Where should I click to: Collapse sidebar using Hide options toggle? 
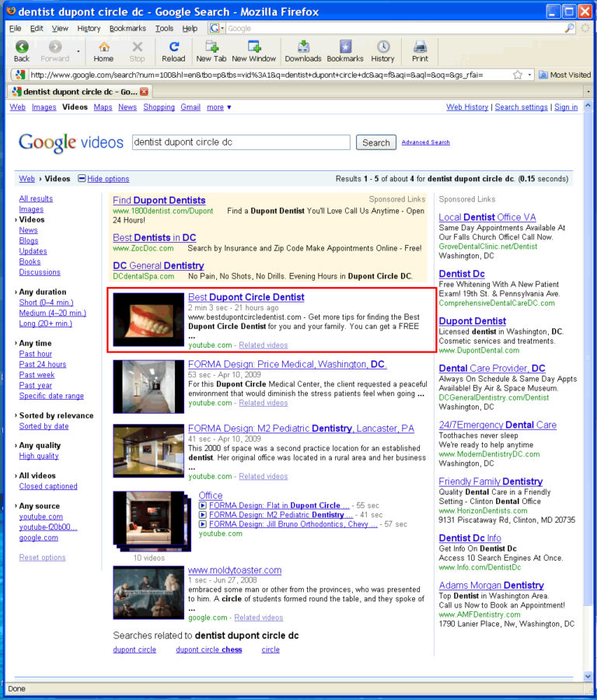click(x=103, y=179)
